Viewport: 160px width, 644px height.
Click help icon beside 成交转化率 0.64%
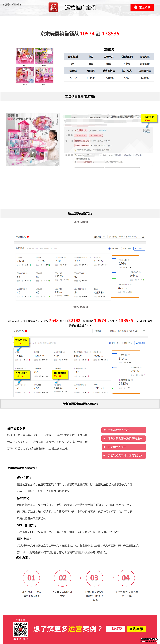(x=140, y=272)
